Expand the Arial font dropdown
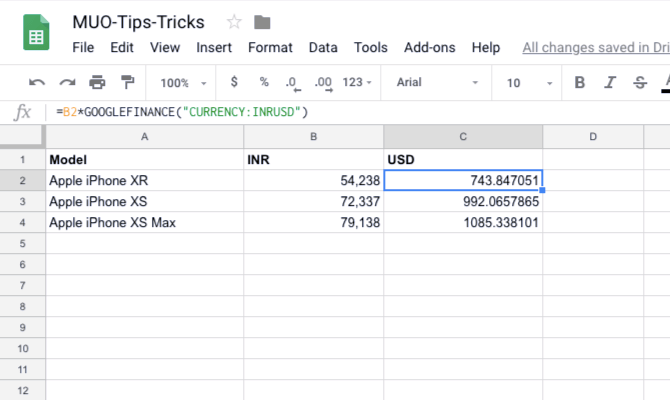The height and width of the screenshot is (400, 670). pos(438,83)
